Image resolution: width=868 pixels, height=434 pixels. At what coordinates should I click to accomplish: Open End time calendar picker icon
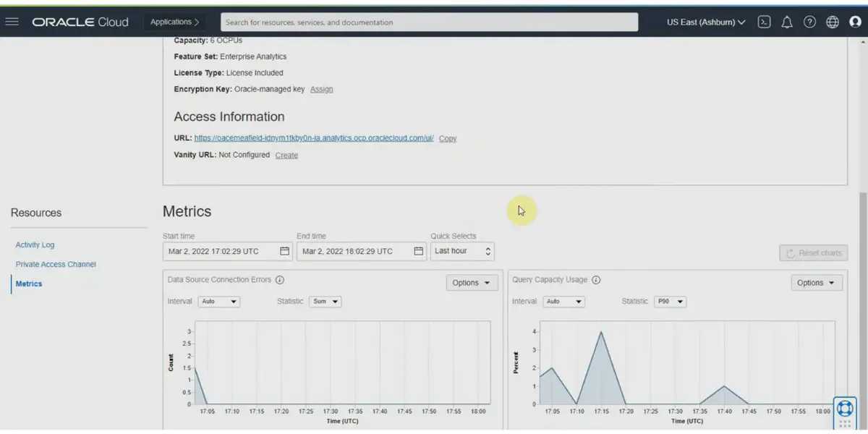[x=418, y=251]
